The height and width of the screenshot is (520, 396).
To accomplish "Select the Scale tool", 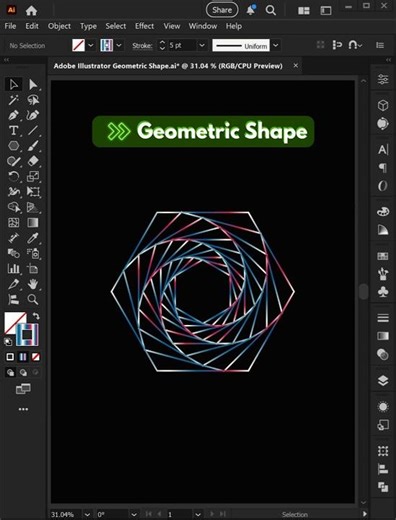I will click(x=33, y=176).
